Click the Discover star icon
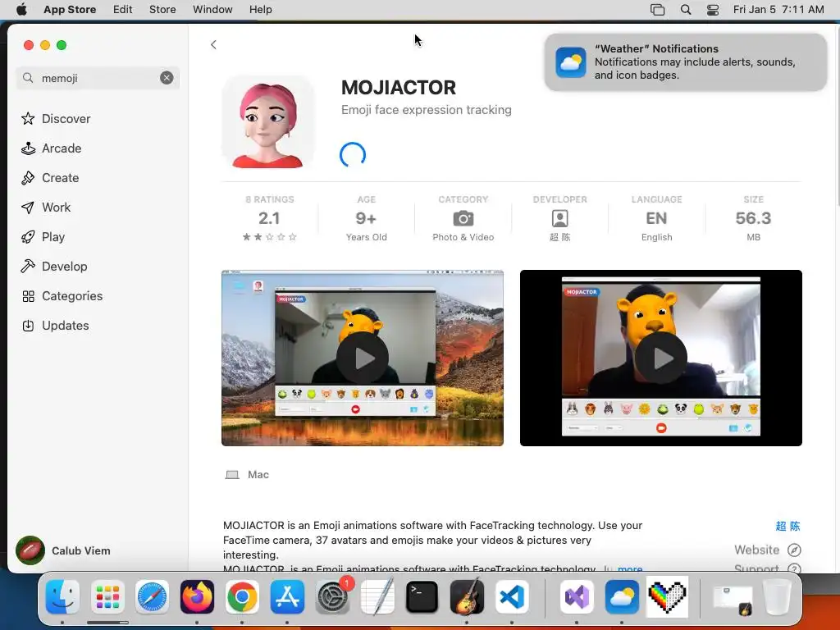Viewport: 840px width, 630px height. (x=28, y=118)
